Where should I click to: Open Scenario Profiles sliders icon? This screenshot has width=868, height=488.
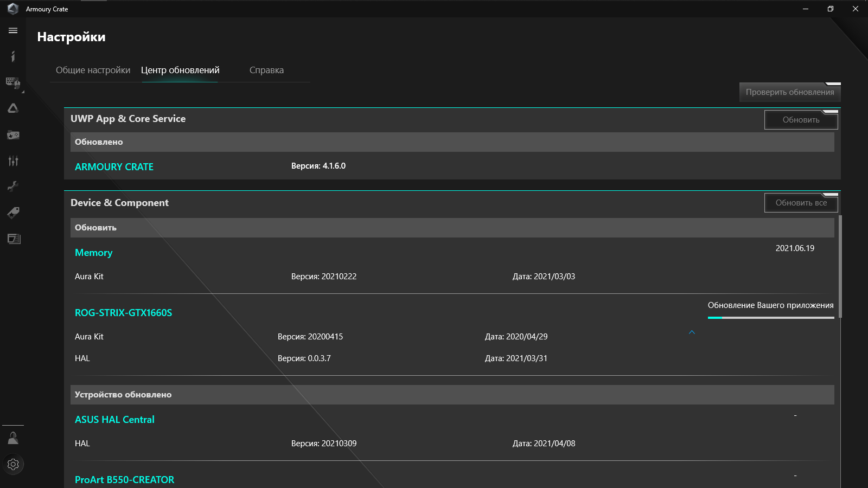13,160
